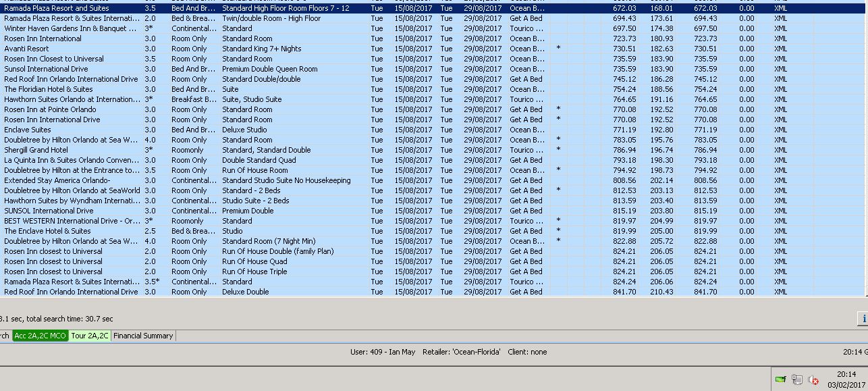Image resolution: width=868 pixels, height=391 pixels.
Task: Select the Enclave Suites row
Action: tap(432, 130)
